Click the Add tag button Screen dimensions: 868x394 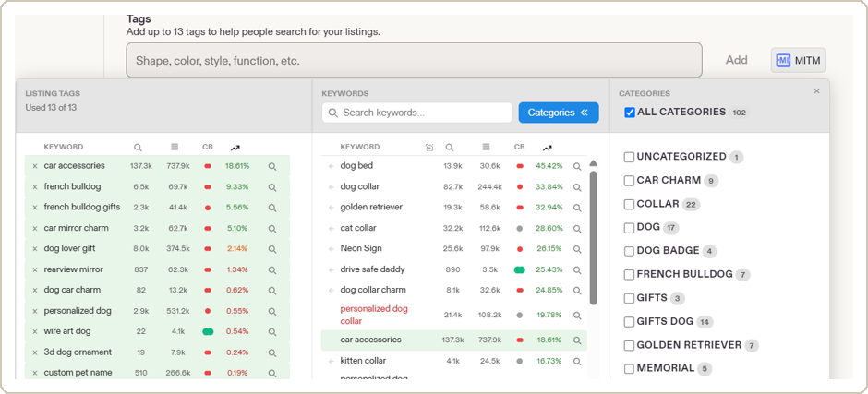[736, 60]
